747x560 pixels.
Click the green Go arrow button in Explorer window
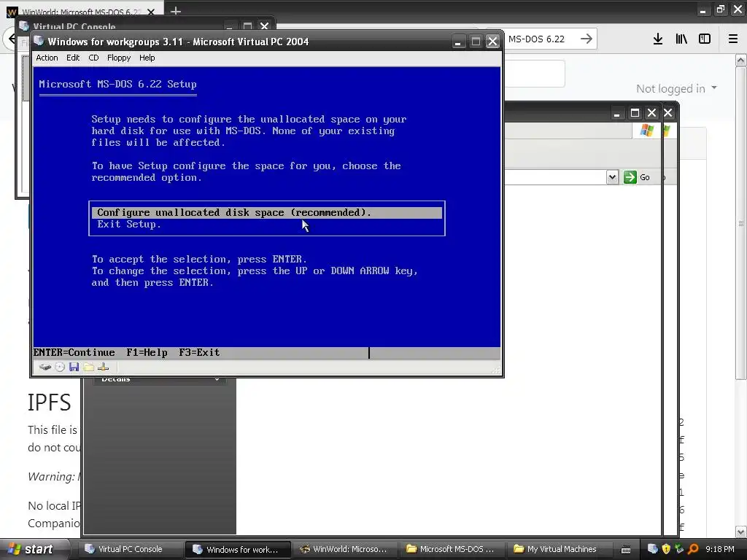pos(630,177)
